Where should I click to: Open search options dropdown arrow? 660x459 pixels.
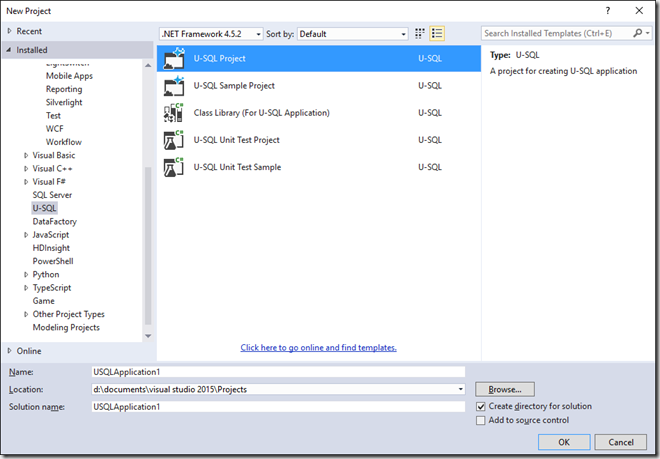(x=647, y=33)
